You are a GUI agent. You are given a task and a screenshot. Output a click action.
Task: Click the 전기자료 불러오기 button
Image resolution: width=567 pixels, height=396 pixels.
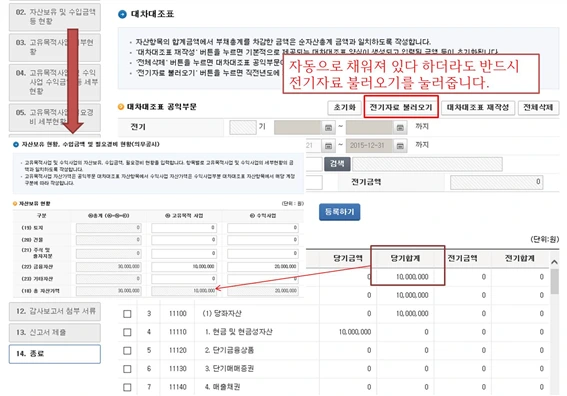(401, 107)
